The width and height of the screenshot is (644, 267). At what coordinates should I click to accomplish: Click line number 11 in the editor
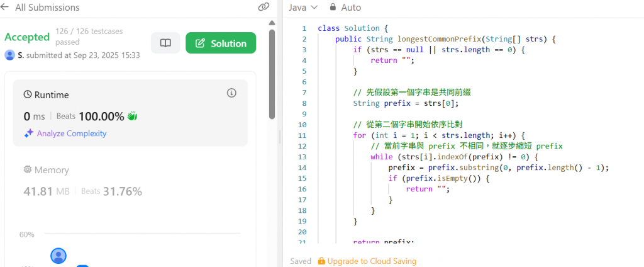coord(302,135)
